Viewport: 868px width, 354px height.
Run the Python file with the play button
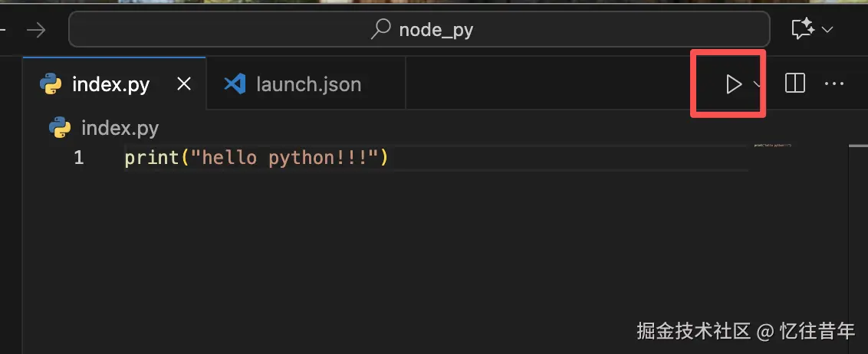[x=734, y=84]
